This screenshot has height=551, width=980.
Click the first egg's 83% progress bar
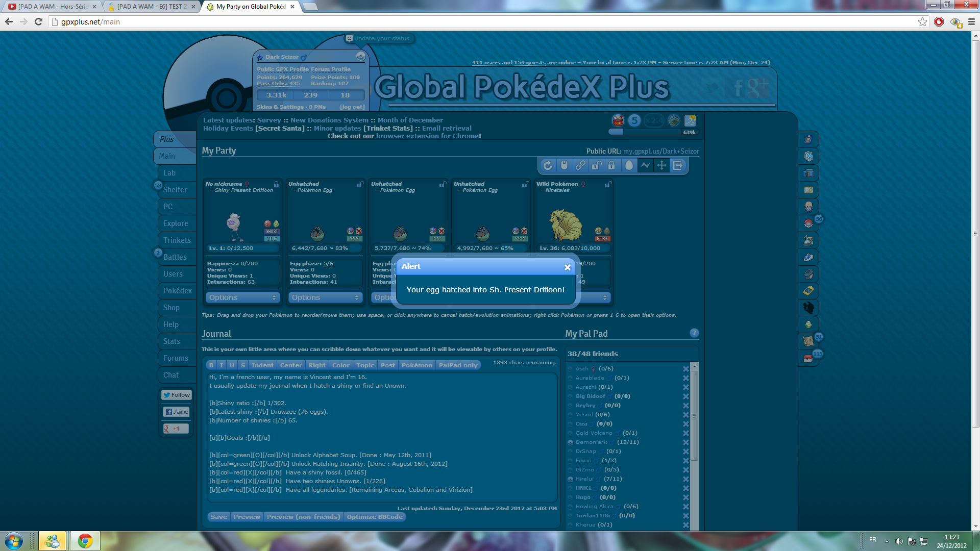[325, 248]
